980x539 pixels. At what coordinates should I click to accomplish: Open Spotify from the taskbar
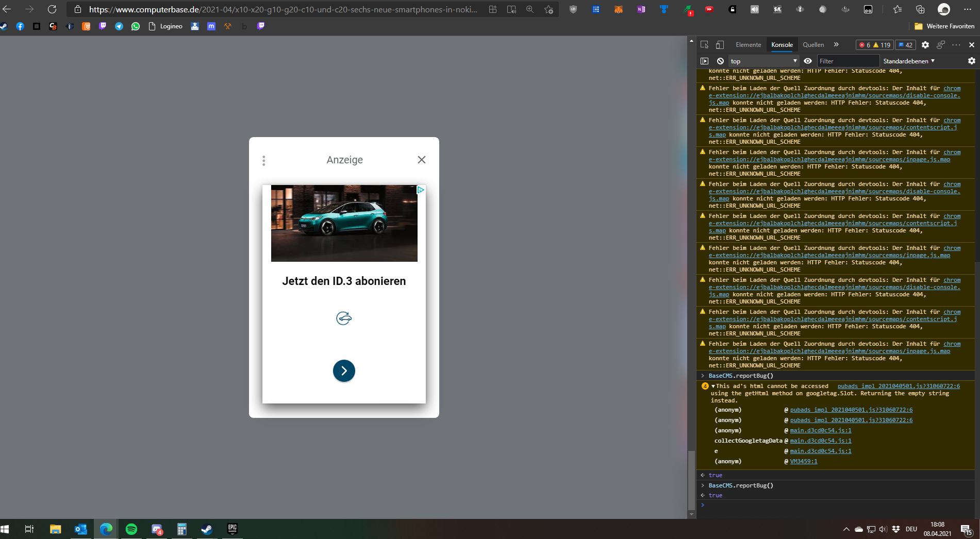[131, 529]
